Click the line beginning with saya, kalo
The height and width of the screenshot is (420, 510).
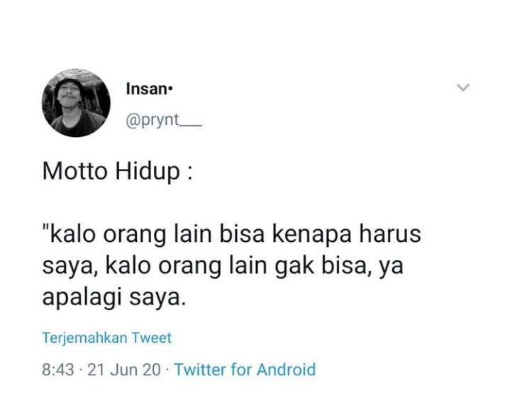click(223, 267)
